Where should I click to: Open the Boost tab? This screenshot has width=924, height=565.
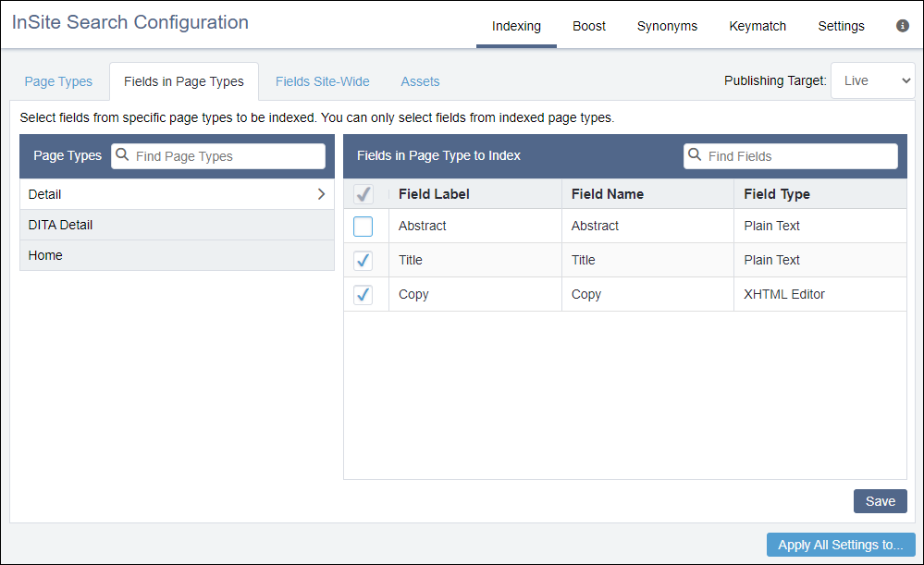(588, 26)
